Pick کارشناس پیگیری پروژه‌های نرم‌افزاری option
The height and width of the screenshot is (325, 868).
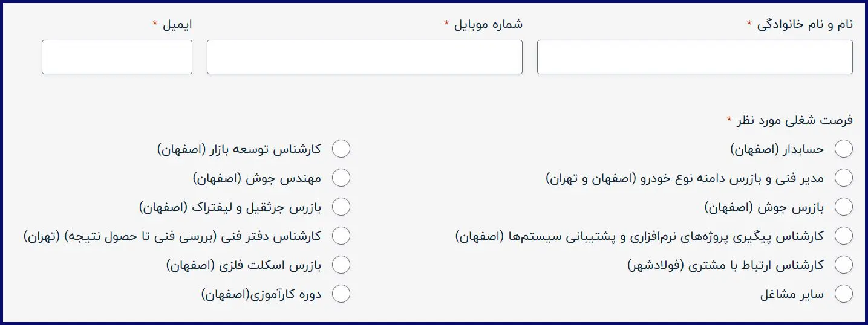pos(843,236)
